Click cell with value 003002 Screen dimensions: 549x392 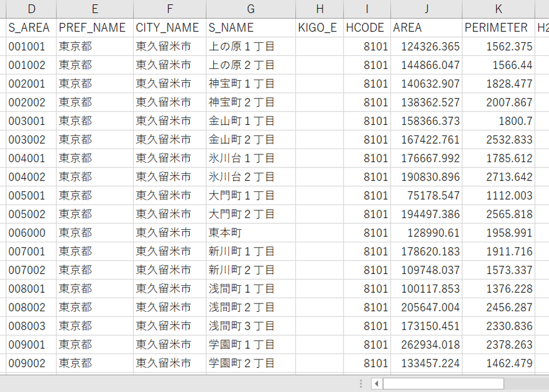pos(31,140)
